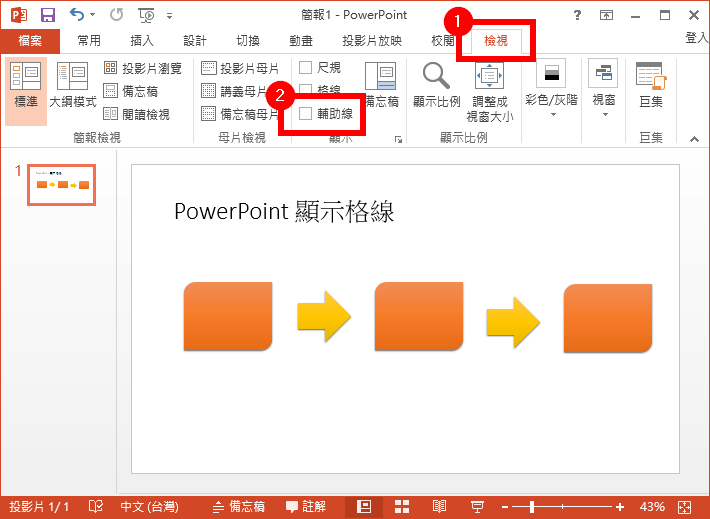
Task: Click spell check icon in status bar
Action: [96, 506]
